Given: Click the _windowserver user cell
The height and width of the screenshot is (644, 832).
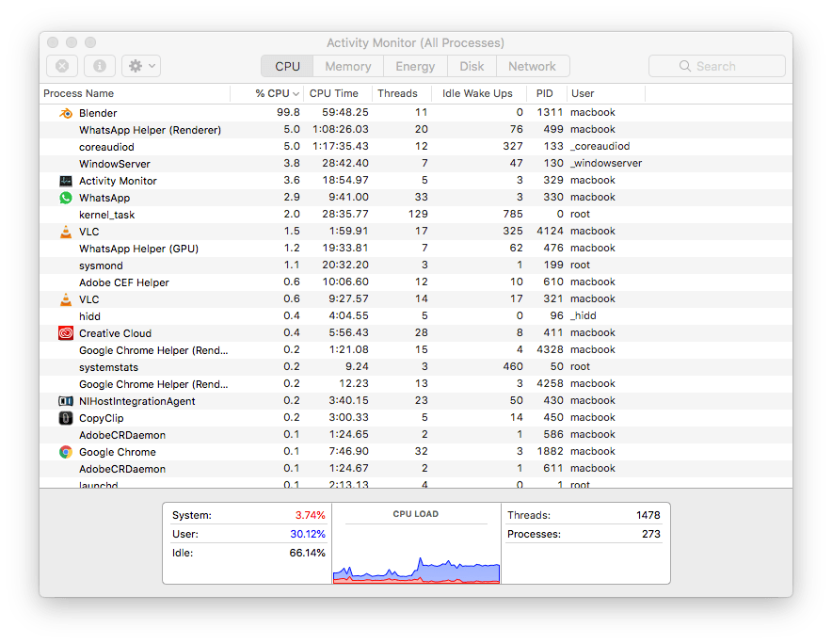Looking at the screenshot, I should (606, 164).
